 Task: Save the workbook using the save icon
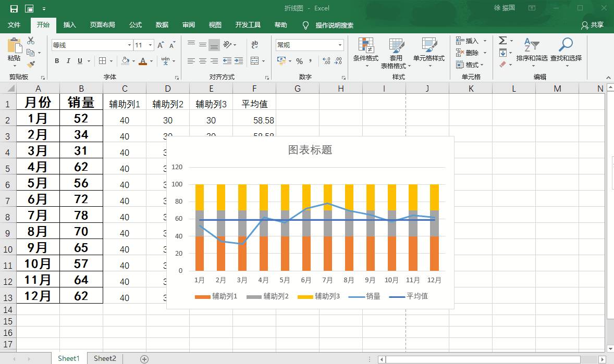pos(14,9)
